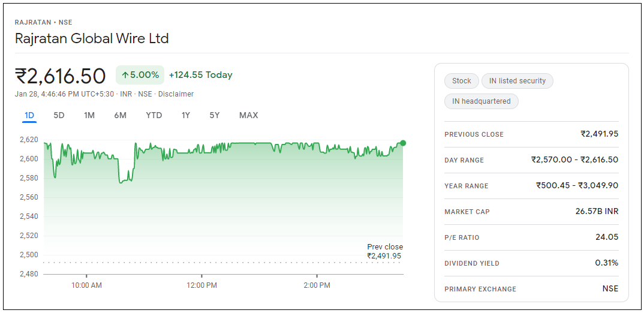This screenshot has width=644, height=313.
Task: Click the 2,540 price axis label
Action: point(29,216)
